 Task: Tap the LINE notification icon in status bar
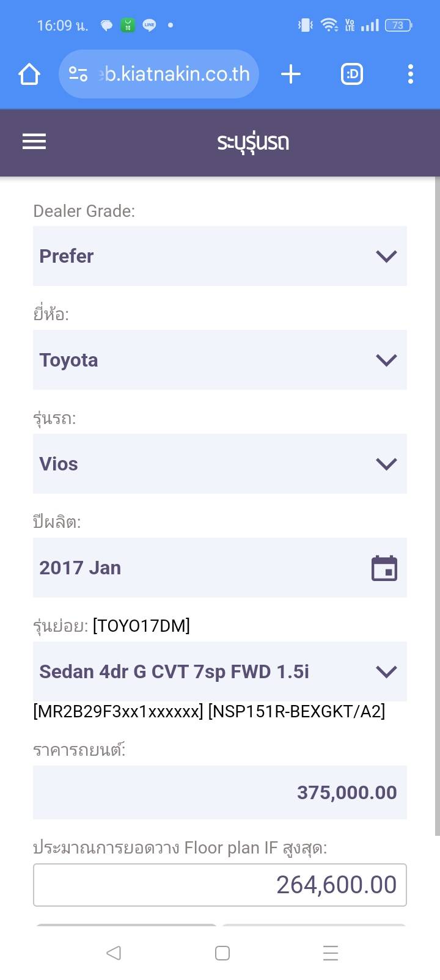(149, 25)
